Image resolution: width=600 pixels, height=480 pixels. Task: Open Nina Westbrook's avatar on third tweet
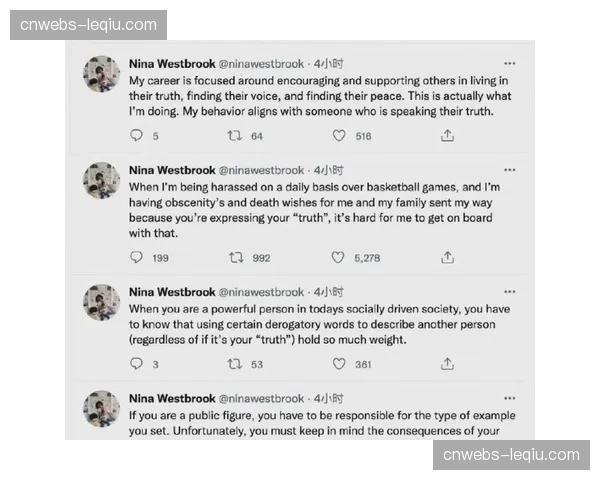(x=101, y=302)
